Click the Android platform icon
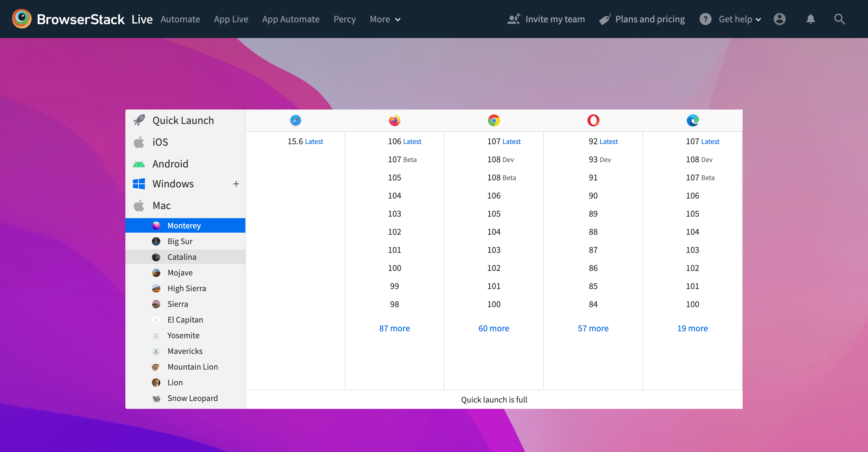Image resolution: width=868 pixels, height=452 pixels. (x=139, y=164)
